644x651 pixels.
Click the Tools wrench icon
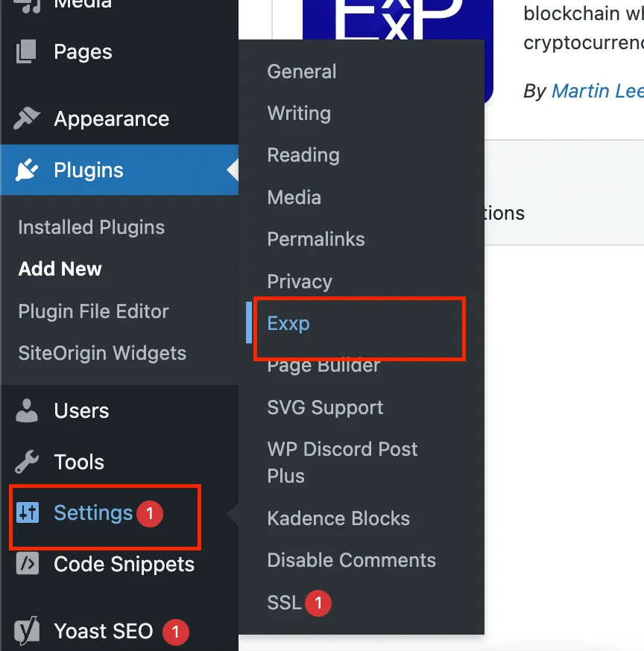(x=27, y=462)
